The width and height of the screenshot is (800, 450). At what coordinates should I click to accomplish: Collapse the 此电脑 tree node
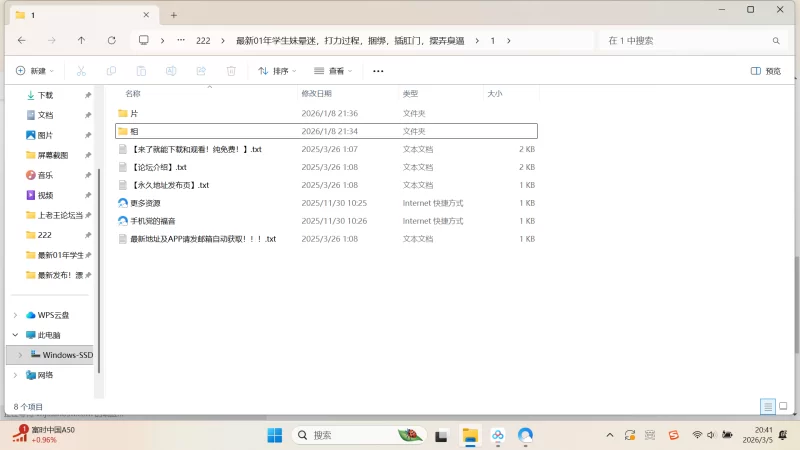point(14,335)
